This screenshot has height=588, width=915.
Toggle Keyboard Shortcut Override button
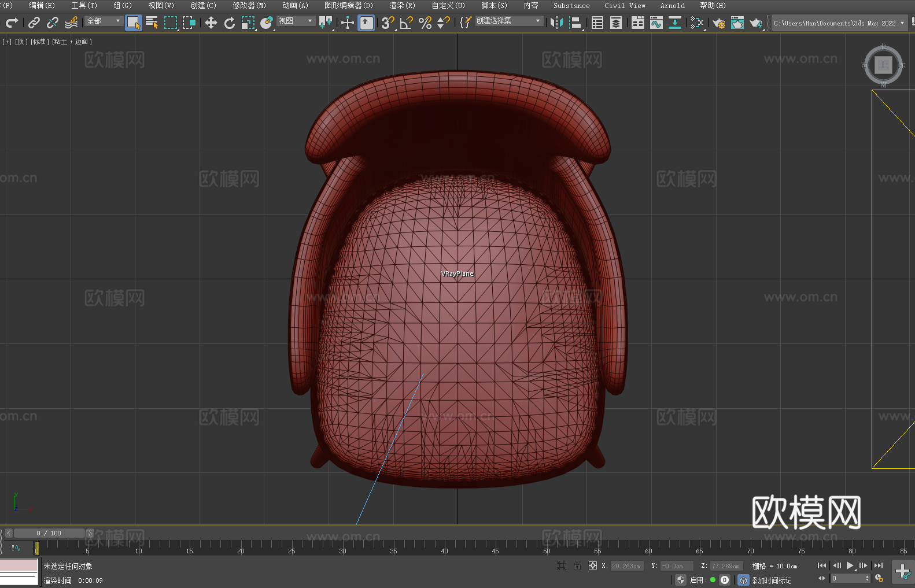click(366, 23)
